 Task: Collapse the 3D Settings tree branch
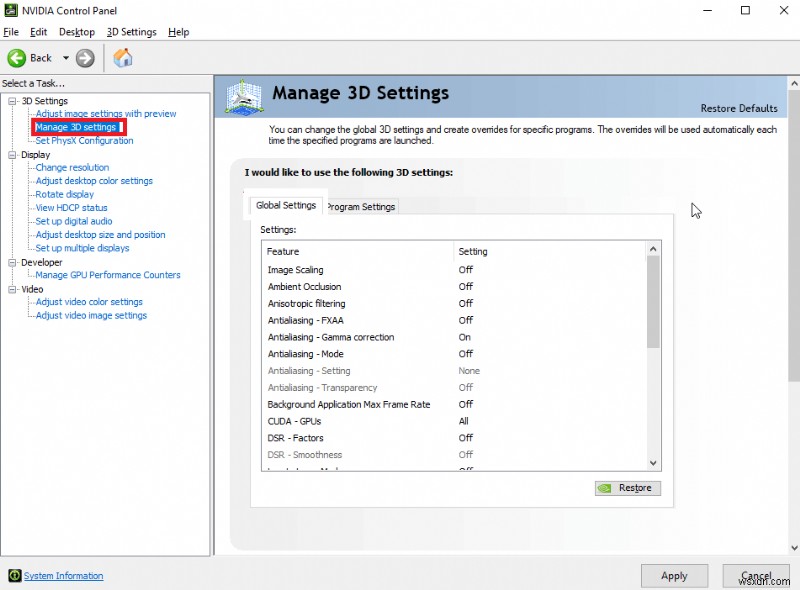[x=10, y=100]
